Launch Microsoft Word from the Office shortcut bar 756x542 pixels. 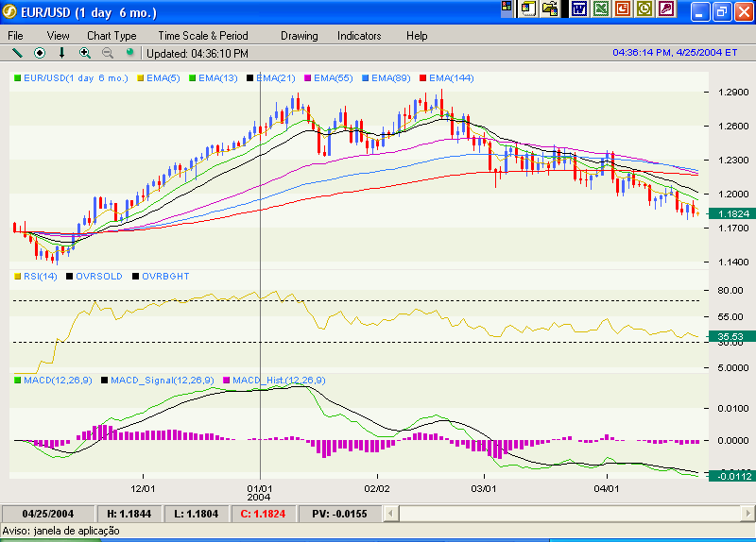[x=578, y=9]
